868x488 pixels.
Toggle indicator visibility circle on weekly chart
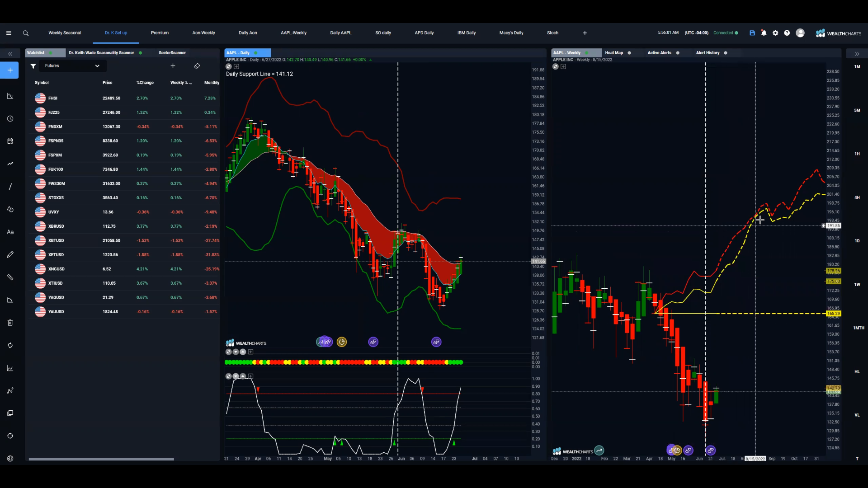pyautogui.click(x=556, y=66)
